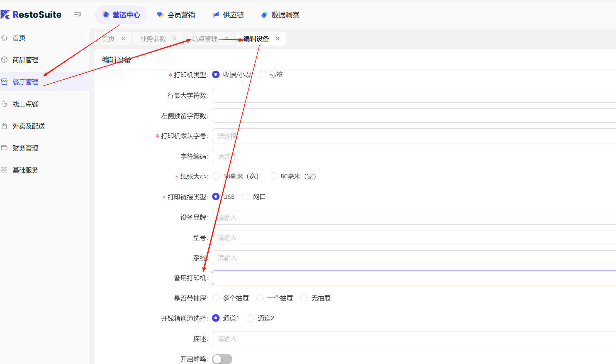Select 网口 connection type
The width and height of the screenshot is (616, 364).
(x=246, y=197)
